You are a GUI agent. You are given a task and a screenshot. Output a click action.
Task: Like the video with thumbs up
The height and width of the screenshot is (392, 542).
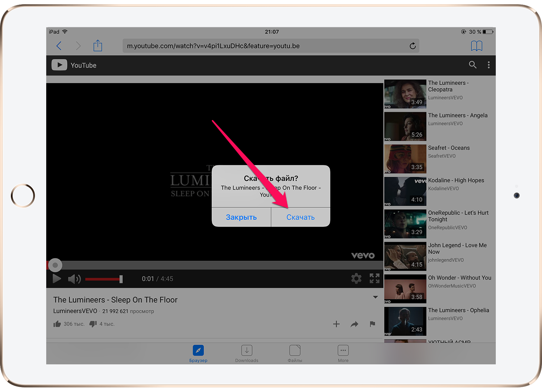[x=57, y=324]
